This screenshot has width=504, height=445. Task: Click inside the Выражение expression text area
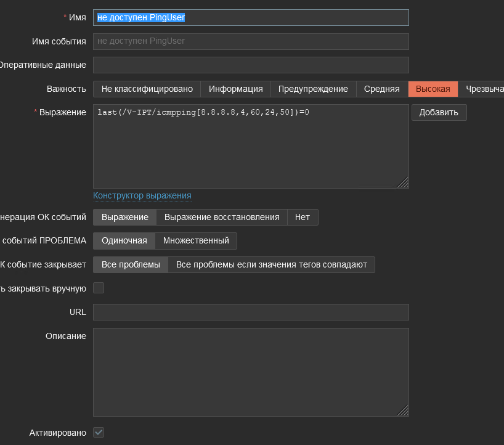click(x=251, y=146)
